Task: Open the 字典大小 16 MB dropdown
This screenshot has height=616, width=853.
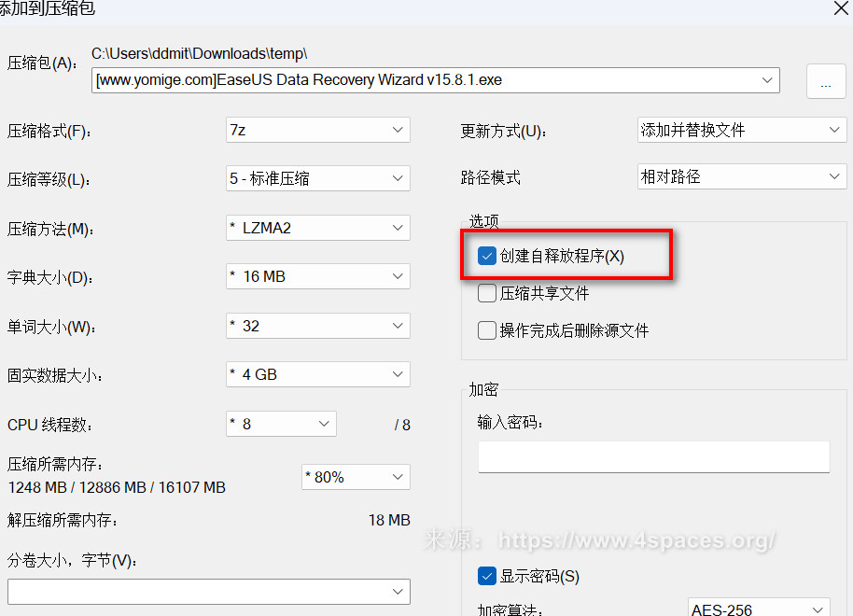Action: pyautogui.click(x=317, y=276)
